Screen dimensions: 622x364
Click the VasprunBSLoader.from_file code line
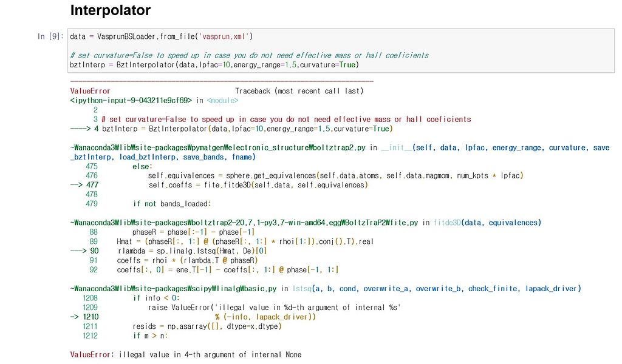[x=161, y=36]
